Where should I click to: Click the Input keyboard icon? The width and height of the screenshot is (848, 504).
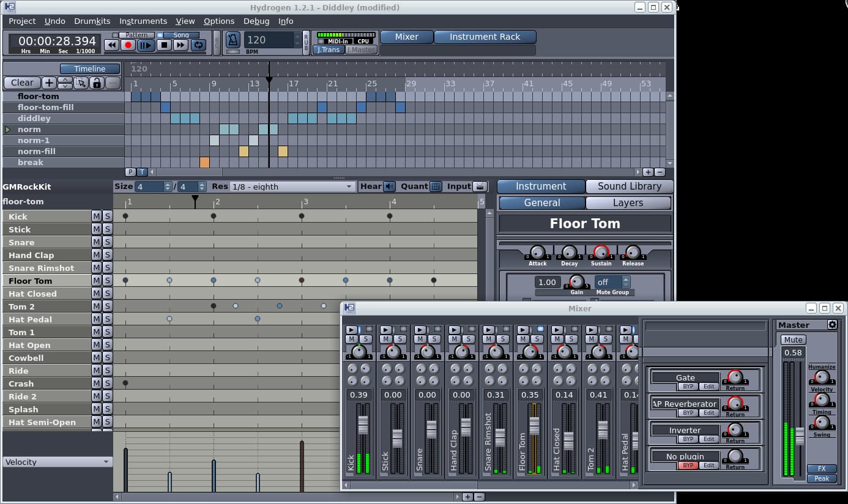pyautogui.click(x=480, y=187)
